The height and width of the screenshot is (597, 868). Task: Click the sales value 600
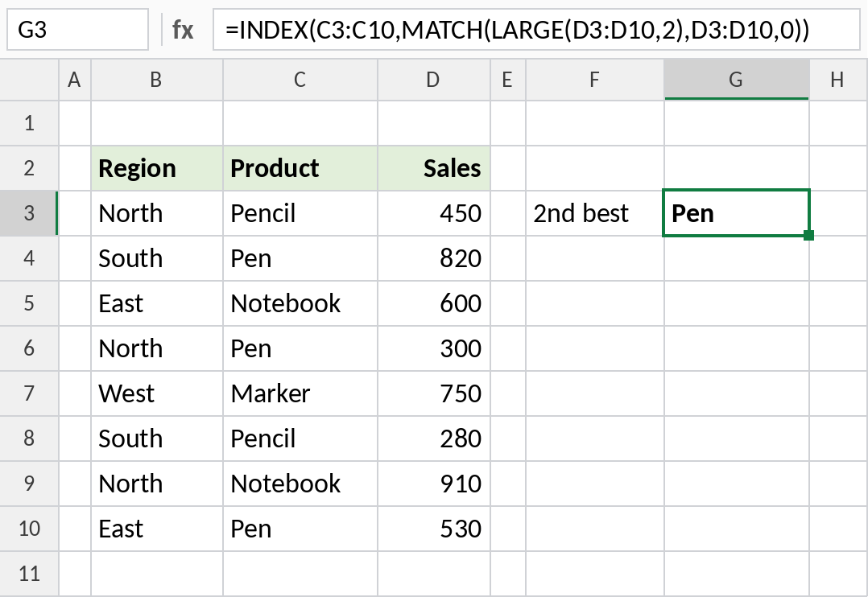[433, 303]
